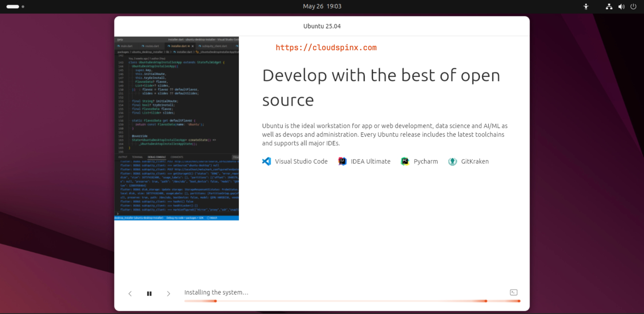Click the code editor screenshot image

(176, 128)
